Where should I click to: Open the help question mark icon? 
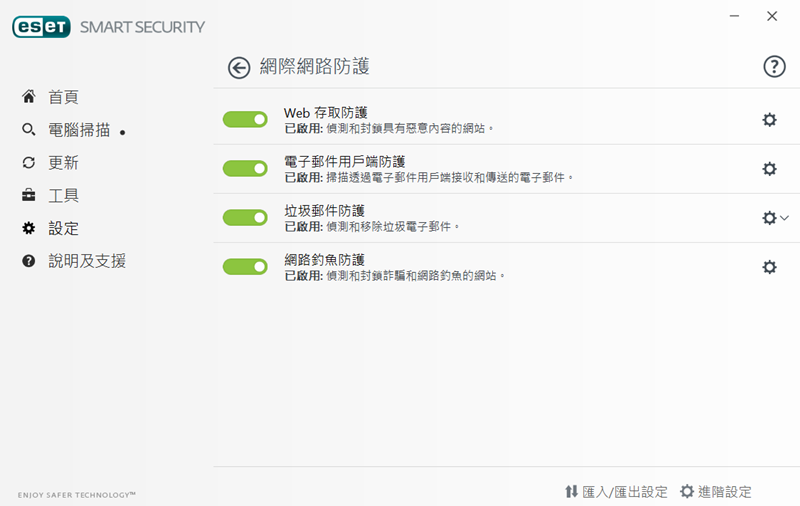(774, 67)
